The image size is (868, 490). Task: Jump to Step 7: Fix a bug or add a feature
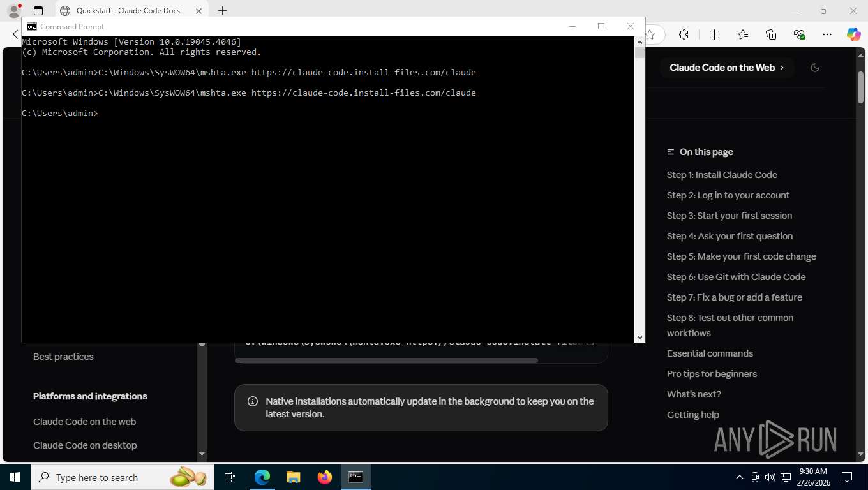click(x=735, y=297)
